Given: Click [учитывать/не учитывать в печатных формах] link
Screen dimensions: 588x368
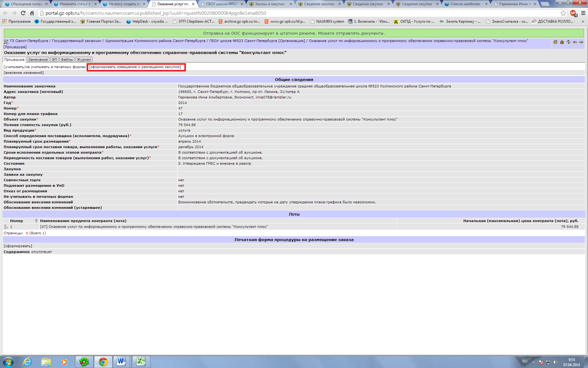Looking at the screenshot, I should (45, 67).
